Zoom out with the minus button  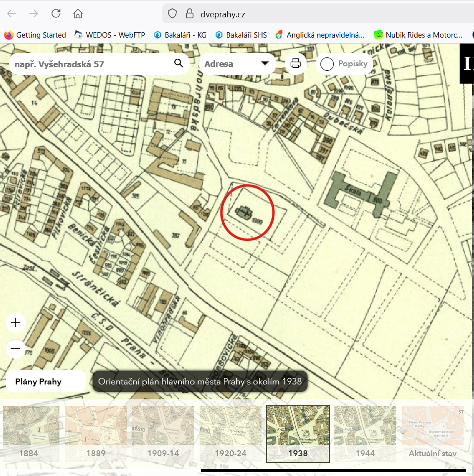point(16,349)
